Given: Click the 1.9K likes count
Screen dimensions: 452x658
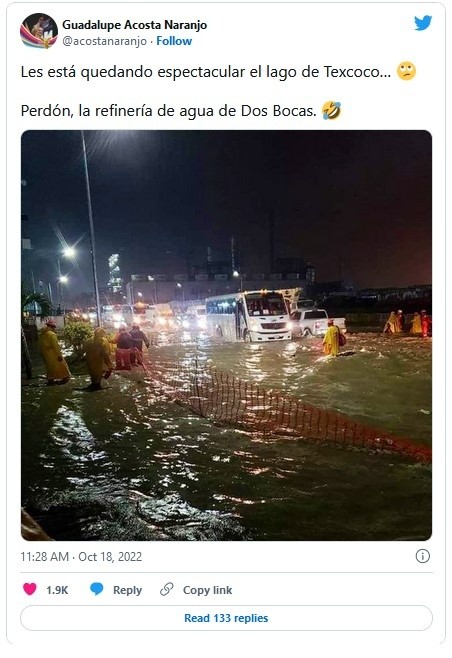Looking at the screenshot, I should click(57, 590).
